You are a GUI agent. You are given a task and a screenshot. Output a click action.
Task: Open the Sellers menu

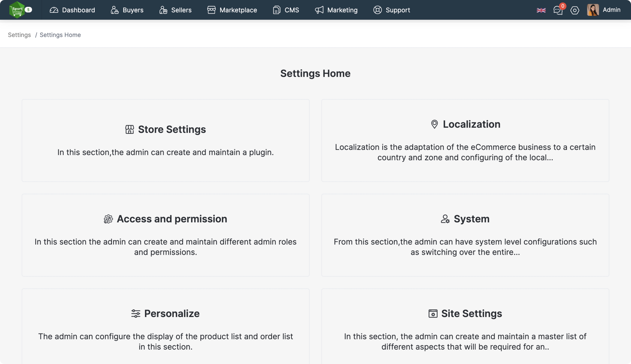coord(175,10)
